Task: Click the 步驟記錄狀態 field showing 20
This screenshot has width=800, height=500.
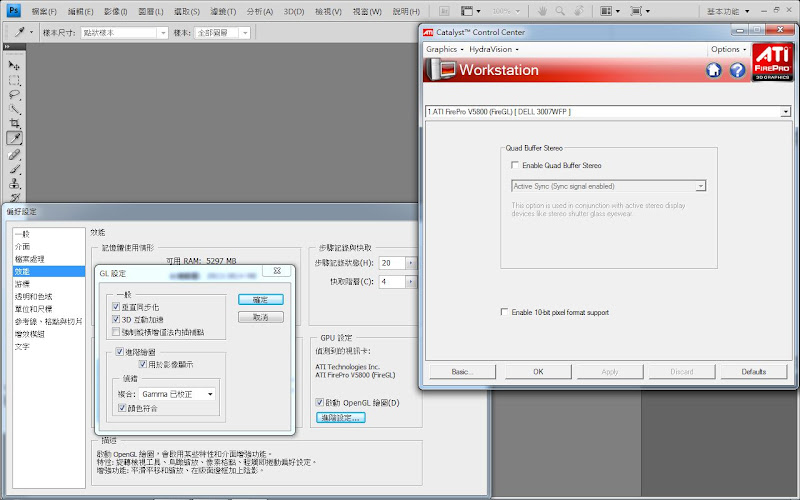Action: click(392, 263)
